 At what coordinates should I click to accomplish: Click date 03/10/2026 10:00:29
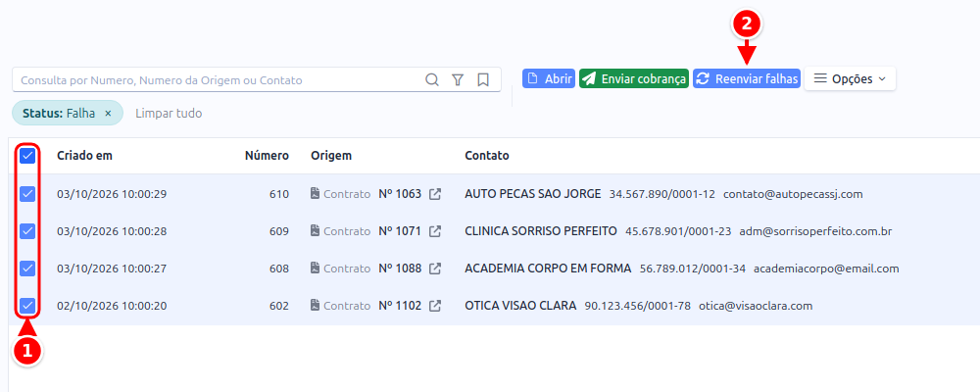pyautogui.click(x=112, y=194)
